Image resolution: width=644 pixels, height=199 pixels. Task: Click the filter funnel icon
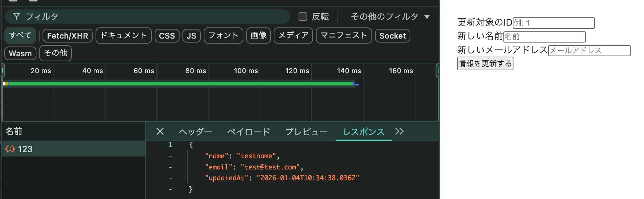click(x=17, y=17)
